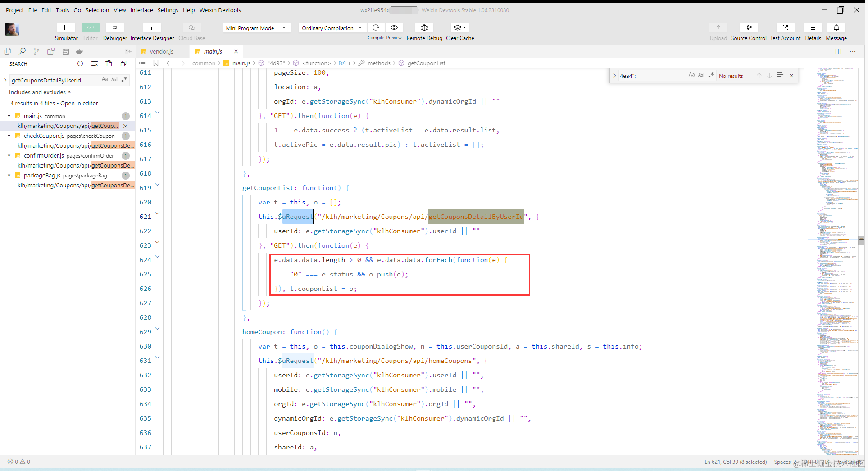868x471 pixels.
Task: Open the Clear Cache menu
Action: tap(460, 32)
